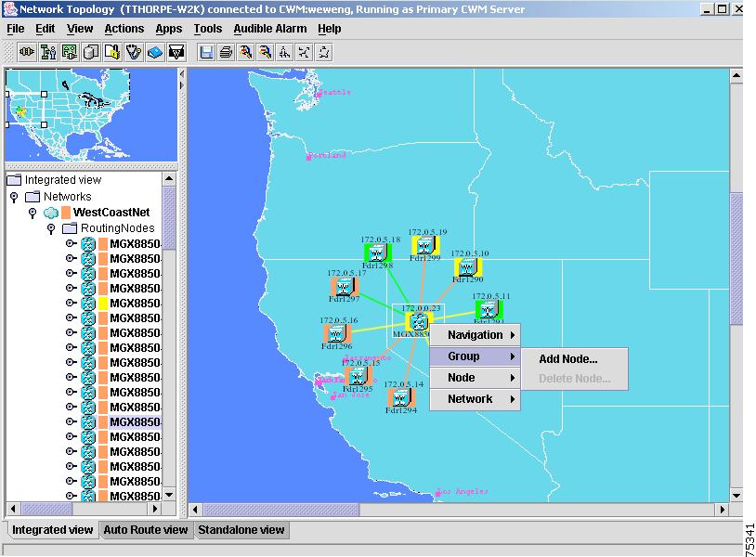Open the Edit menu
756x557 pixels.
click(x=46, y=29)
